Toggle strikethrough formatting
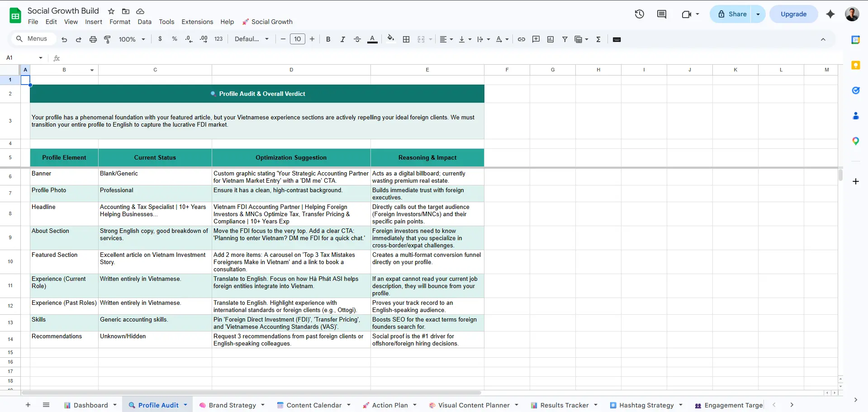868x412 pixels. tap(357, 39)
